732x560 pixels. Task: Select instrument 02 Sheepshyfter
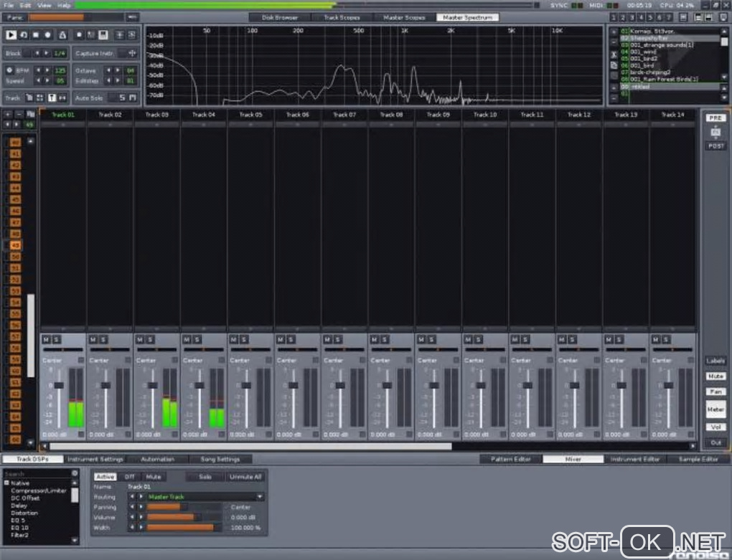coord(670,38)
